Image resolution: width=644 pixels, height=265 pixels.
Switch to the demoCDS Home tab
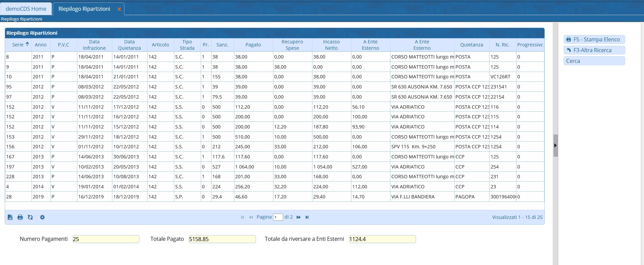pos(26,9)
